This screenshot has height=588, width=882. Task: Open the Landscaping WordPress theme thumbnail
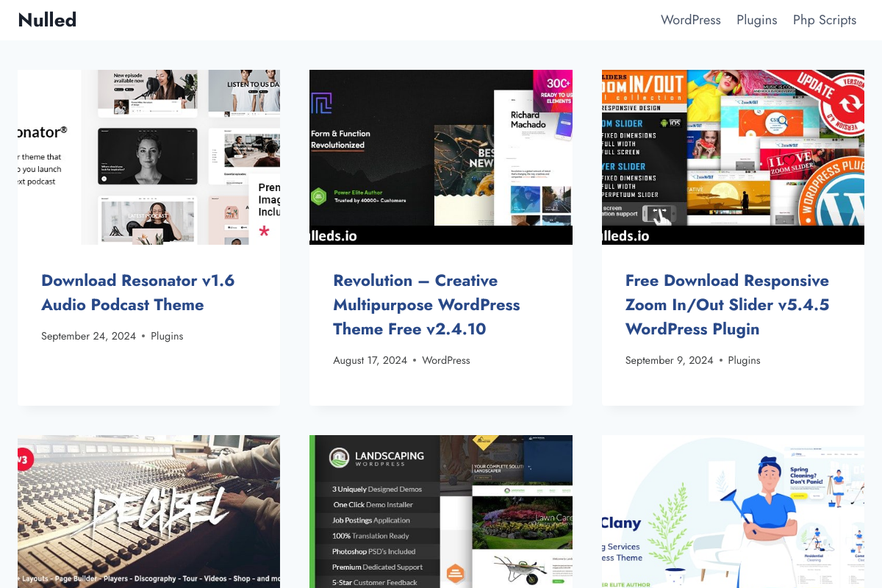pos(441,512)
